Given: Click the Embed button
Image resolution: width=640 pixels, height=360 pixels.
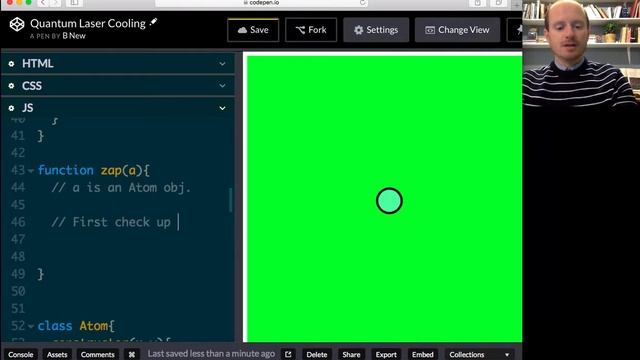Looking at the screenshot, I should point(422,354).
